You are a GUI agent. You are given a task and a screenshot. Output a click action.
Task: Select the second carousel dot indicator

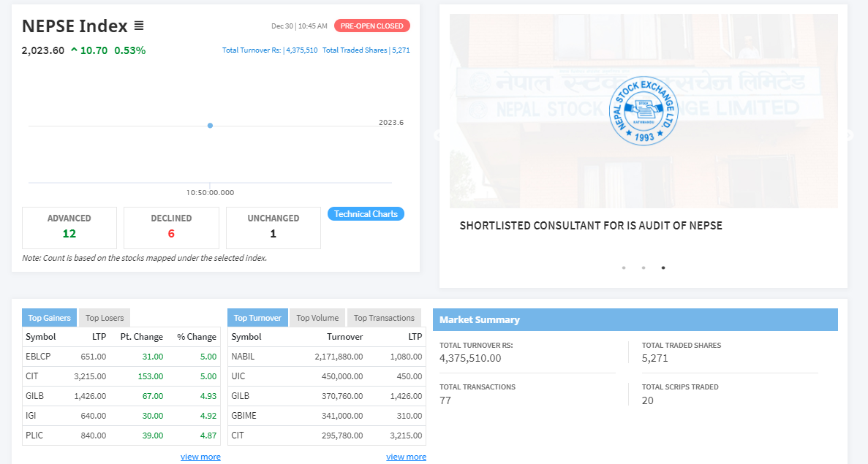tap(644, 267)
